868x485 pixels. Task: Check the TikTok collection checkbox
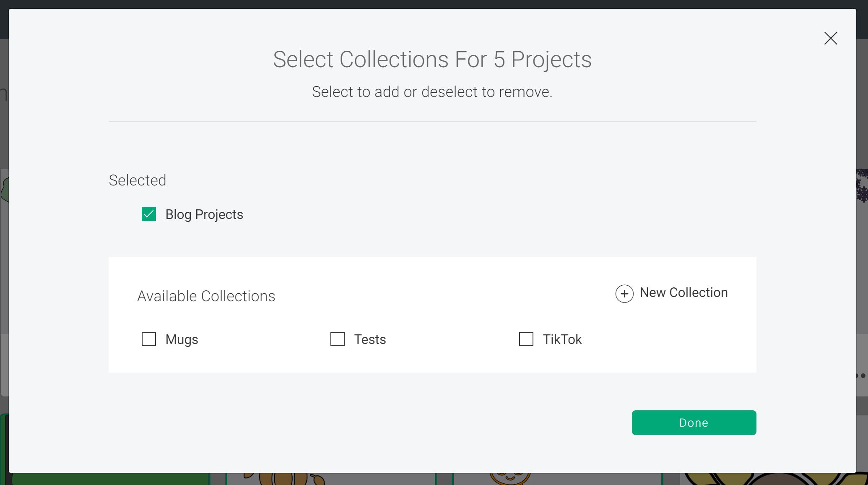525,339
